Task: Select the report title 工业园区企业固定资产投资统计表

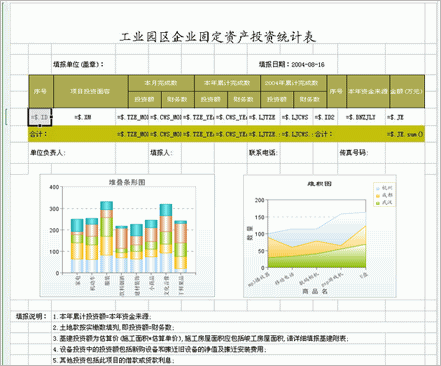Action: [x=218, y=37]
